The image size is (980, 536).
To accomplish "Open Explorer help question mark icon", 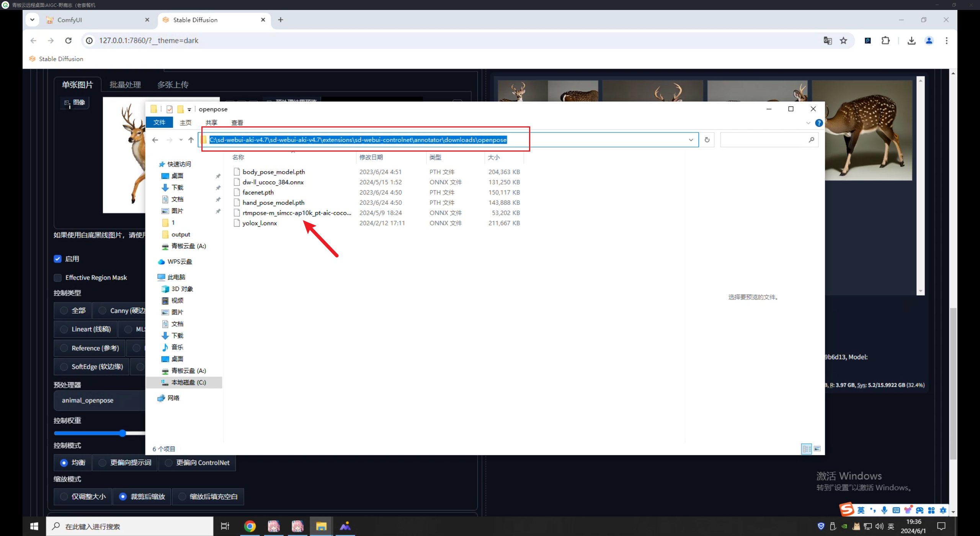I will (x=819, y=123).
